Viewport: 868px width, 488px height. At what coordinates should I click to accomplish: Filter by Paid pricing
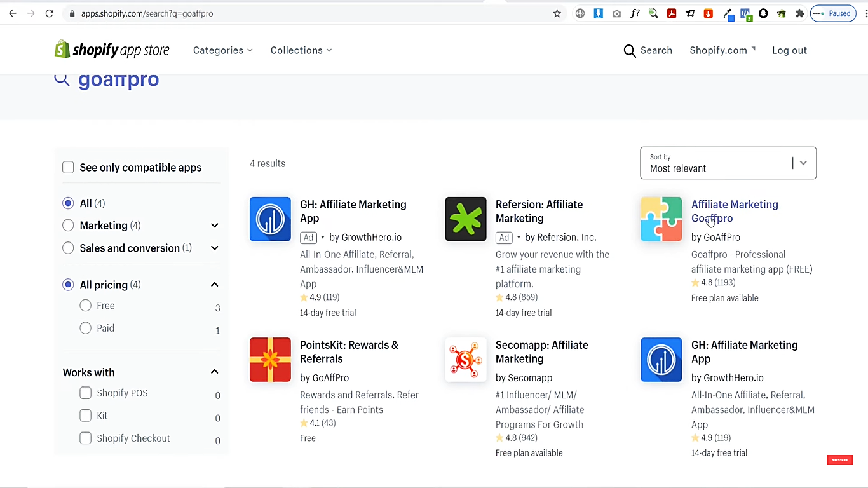click(x=85, y=328)
